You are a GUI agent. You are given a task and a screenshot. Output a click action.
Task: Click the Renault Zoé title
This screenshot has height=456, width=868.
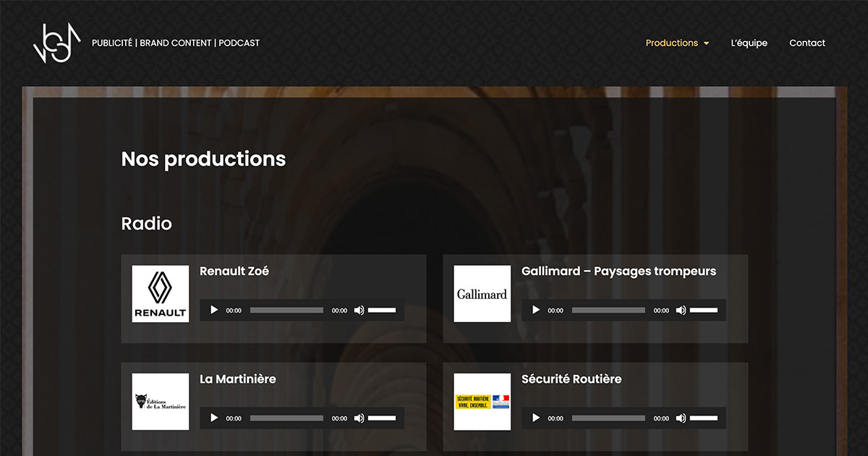tap(234, 271)
